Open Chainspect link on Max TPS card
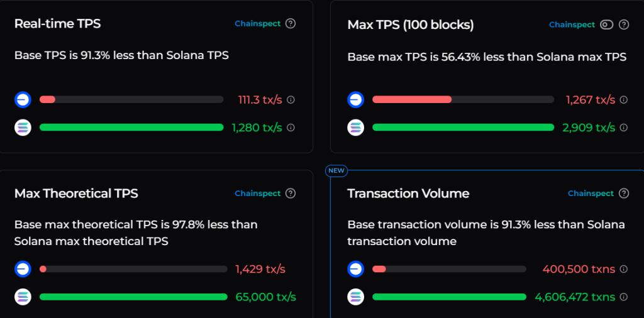 572,25
